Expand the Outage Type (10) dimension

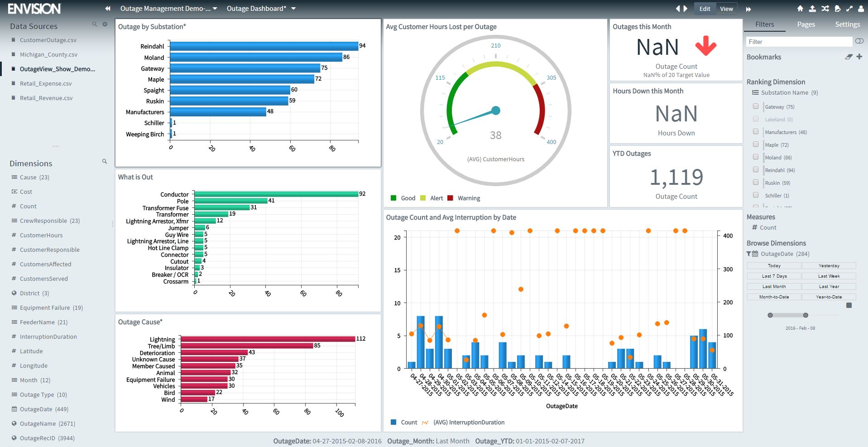[39, 394]
